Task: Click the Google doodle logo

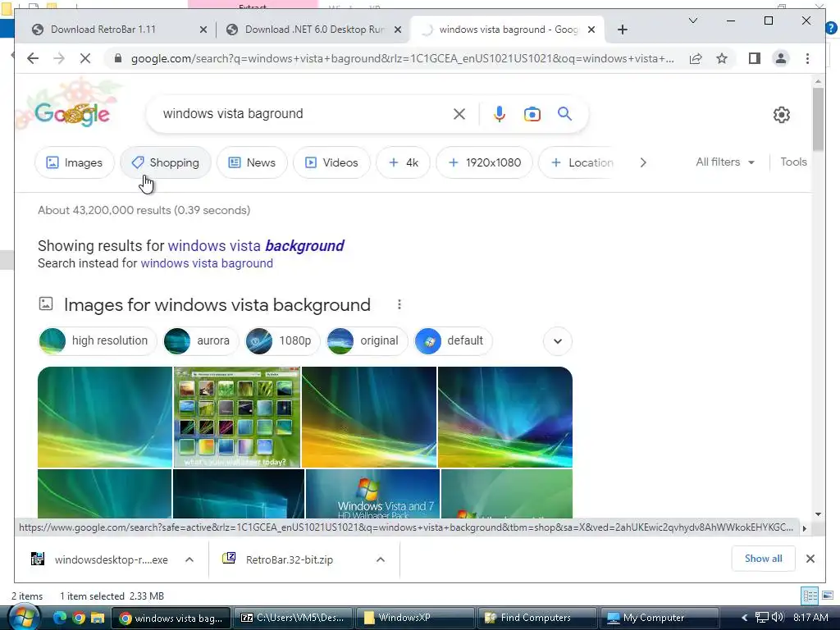Action: [72, 113]
